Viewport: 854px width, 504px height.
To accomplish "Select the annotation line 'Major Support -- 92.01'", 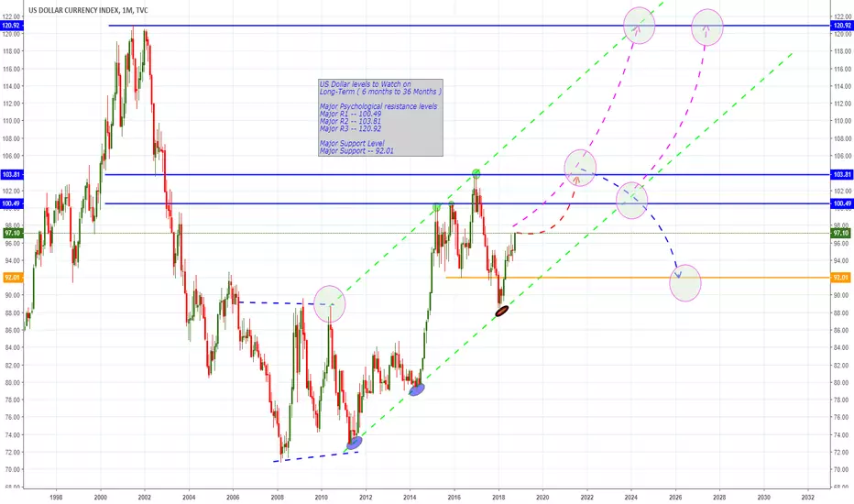I will point(356,151).
